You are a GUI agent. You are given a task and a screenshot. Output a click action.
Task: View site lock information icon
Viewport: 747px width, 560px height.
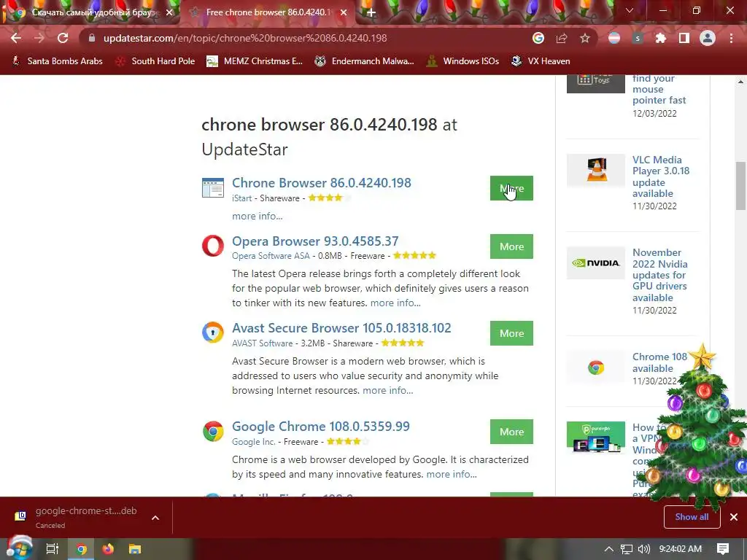click(92, 38)
